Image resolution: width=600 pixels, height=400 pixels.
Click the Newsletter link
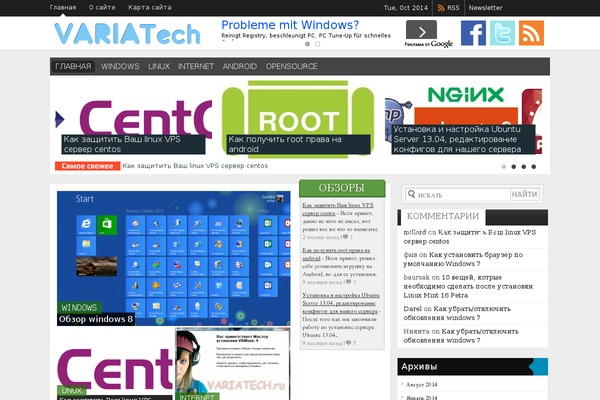[486, 8]
